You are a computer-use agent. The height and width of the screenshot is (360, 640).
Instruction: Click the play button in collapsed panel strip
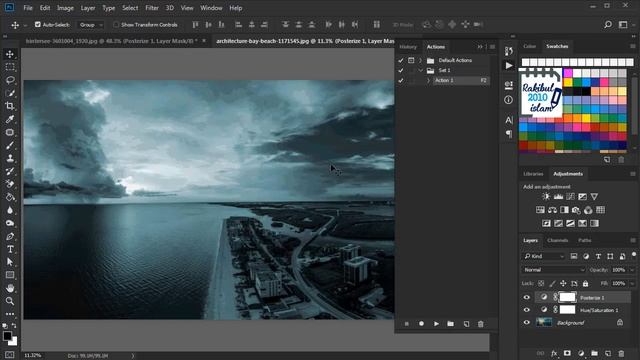click(509, 65)
